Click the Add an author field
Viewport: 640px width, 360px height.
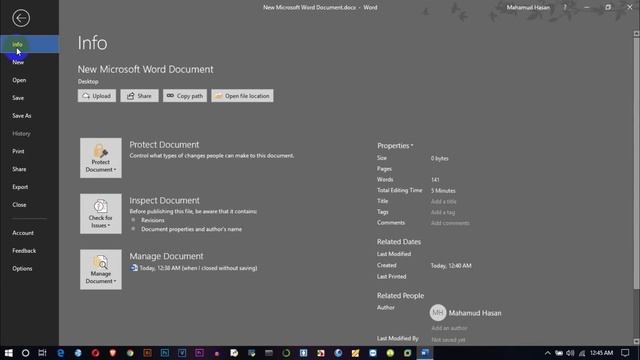pyautogui.click(x=449, y=328)
